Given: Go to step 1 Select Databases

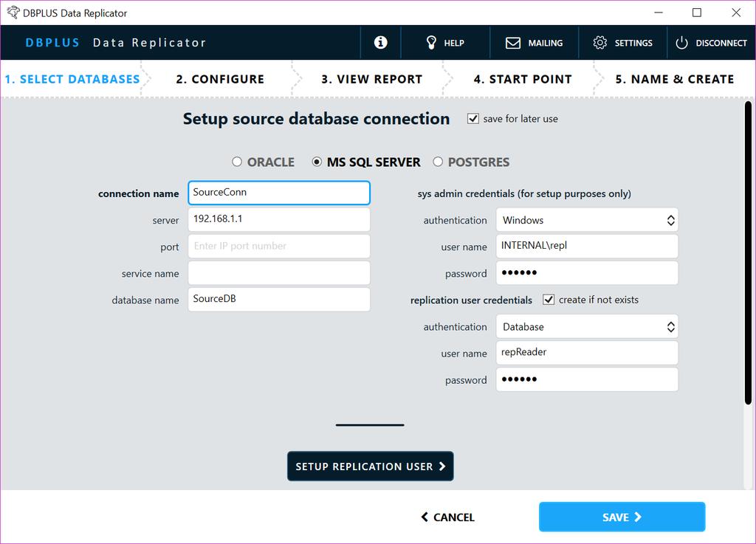Looking at the screenshot, I should point(72,79).
